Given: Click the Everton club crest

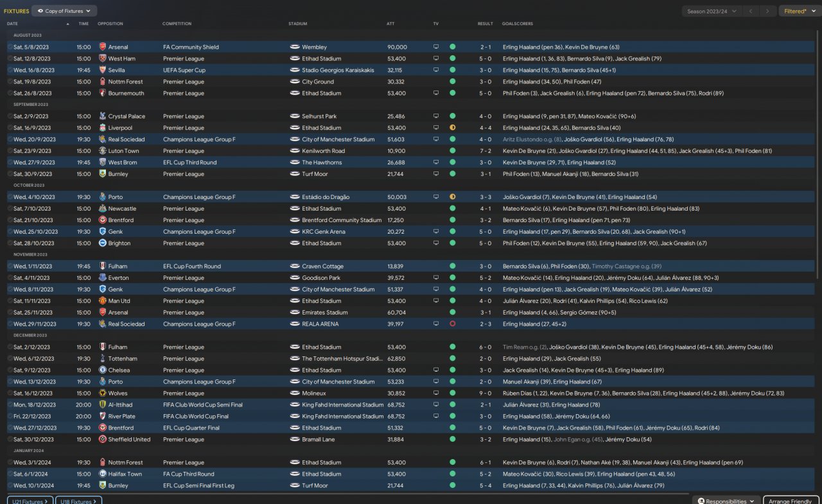Looking at the screenshot, I should (103, 278).
